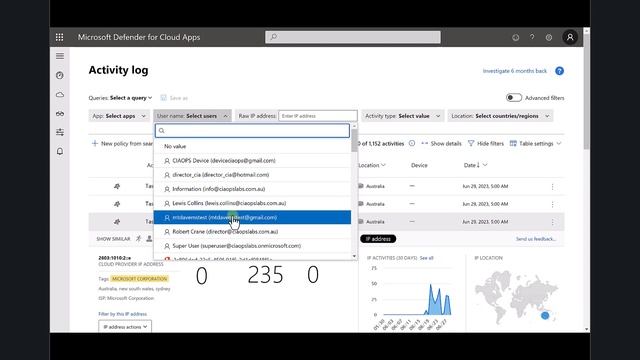The image size is (640, 360).
Task: Open the Location Select countries/regions dropdown
Action: point(500,116)
